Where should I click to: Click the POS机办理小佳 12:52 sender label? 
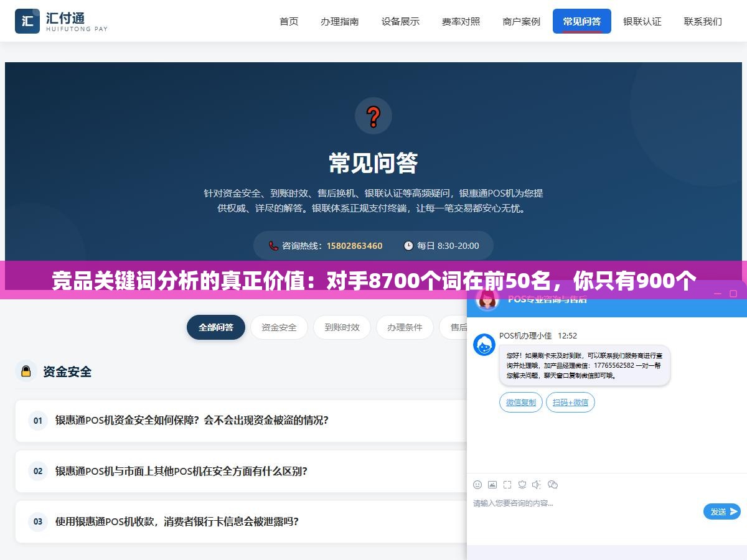click(538, 336)
